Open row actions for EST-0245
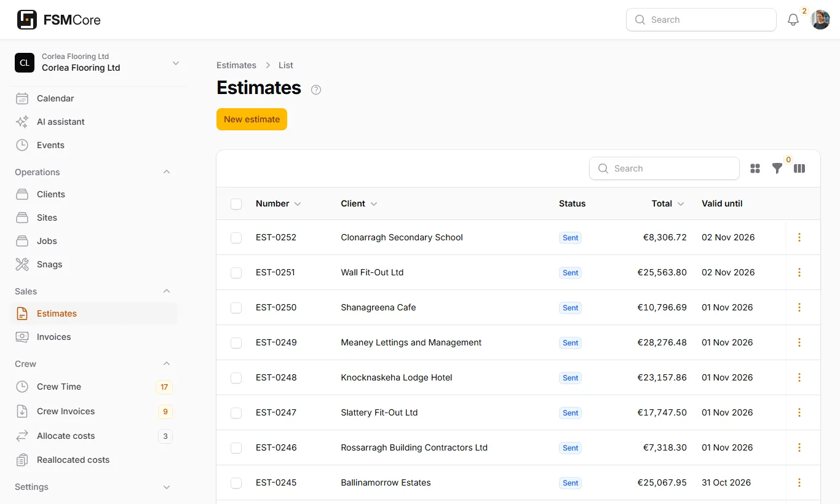The width and height of the screenshot is (840, 504). [x=799, y=482]
